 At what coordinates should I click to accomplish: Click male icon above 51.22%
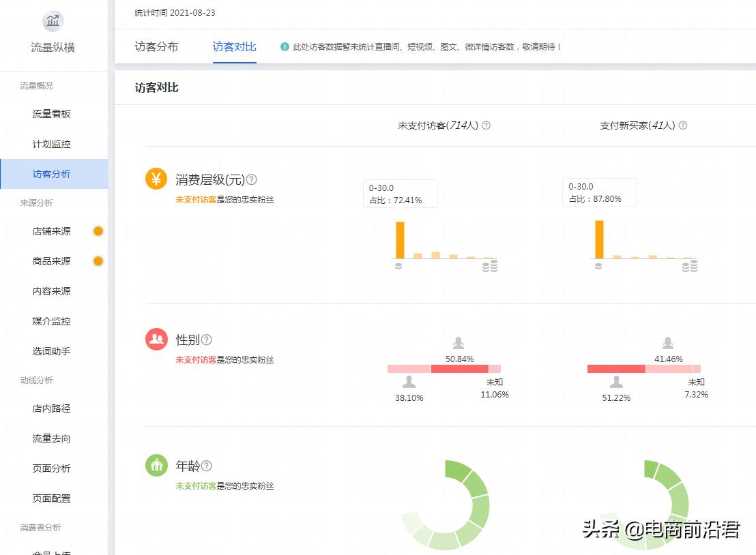click(x=616, y=382)
